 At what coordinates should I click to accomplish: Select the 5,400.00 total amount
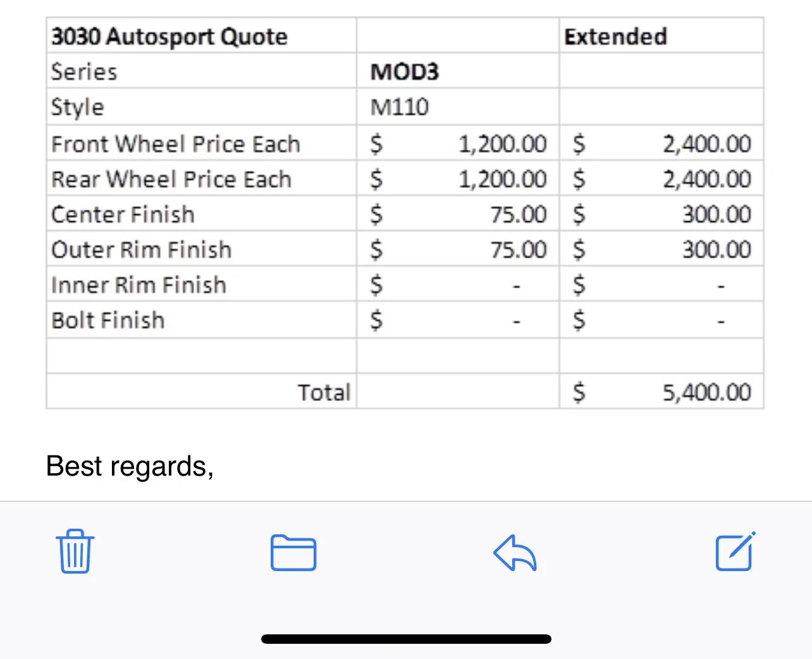pos(707,393)
